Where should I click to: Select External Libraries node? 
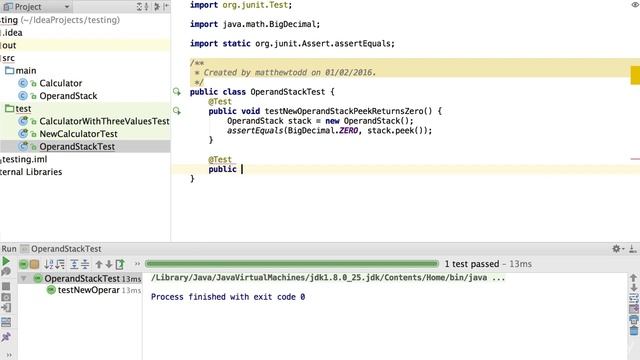tap(31, 172)
